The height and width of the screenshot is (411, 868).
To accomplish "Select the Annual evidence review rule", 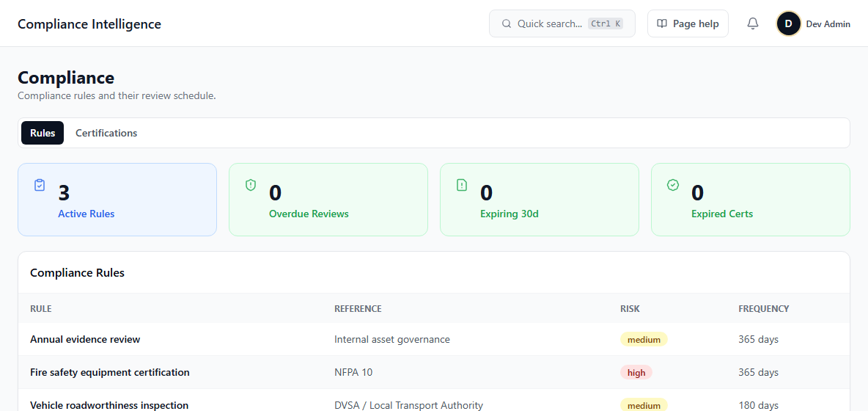I will (x=85, y=339).
